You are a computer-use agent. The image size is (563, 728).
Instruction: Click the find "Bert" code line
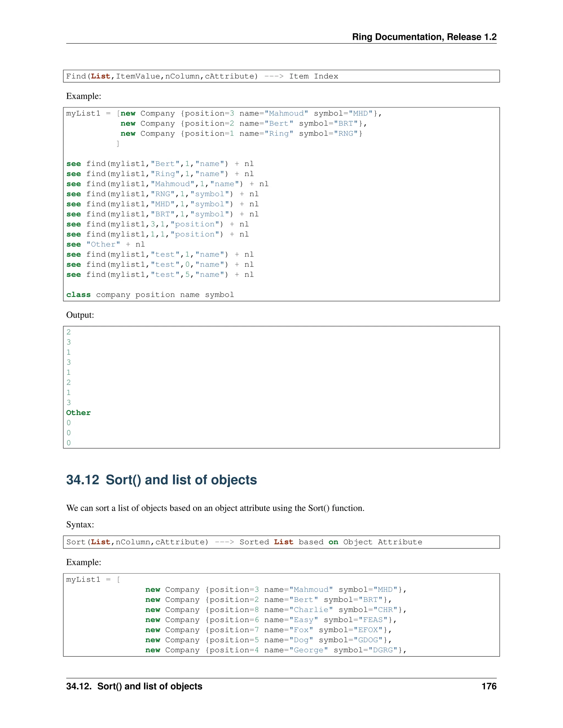point(160,164)
